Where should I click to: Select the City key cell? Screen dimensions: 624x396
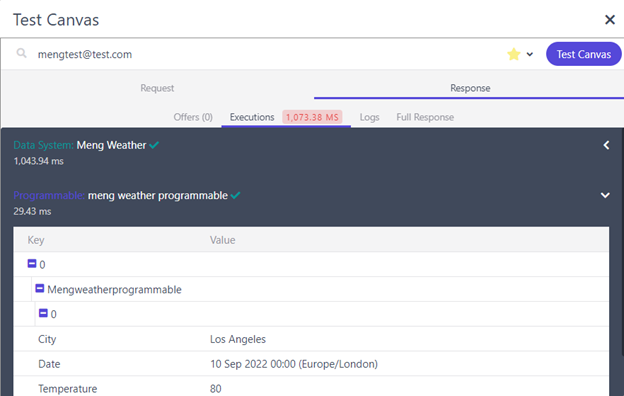[x=47, y=339]
